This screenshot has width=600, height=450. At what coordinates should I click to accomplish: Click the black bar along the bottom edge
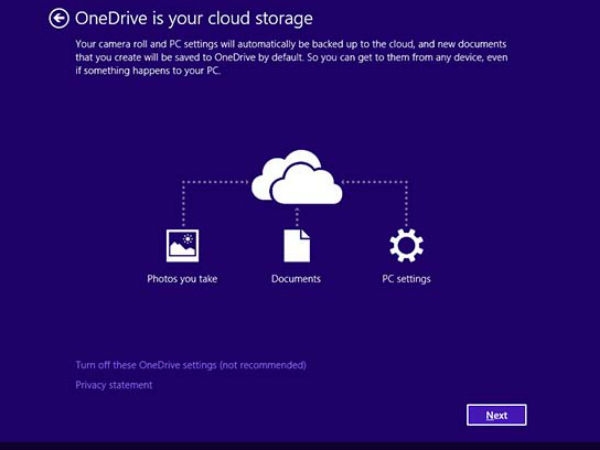(300, 446)
